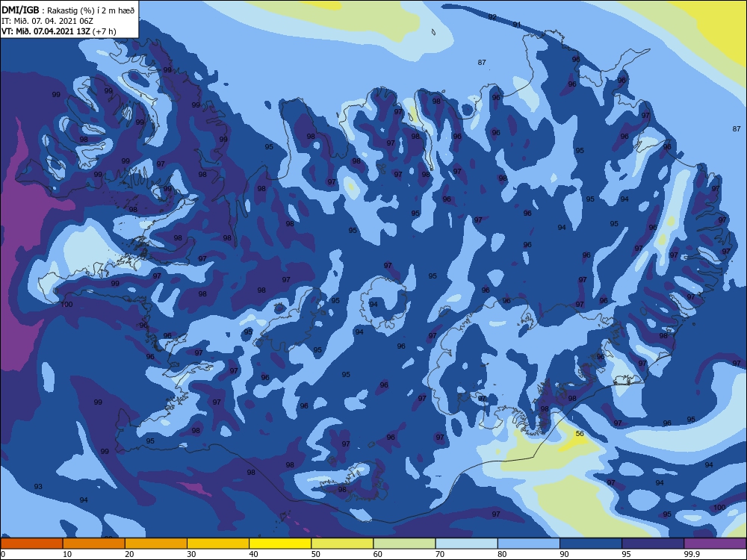Click the '0' legend tick label

pos(3,554)
